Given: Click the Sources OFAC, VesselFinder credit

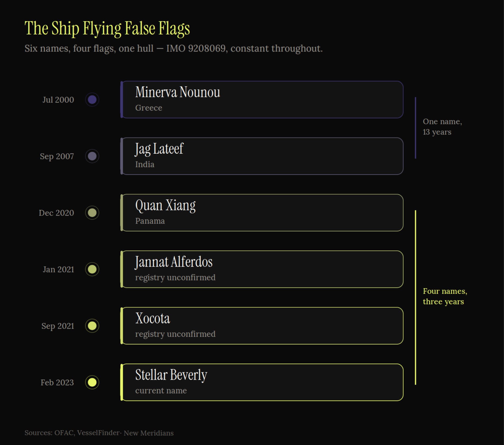Looking at the screenshot, I should [72, 433].
